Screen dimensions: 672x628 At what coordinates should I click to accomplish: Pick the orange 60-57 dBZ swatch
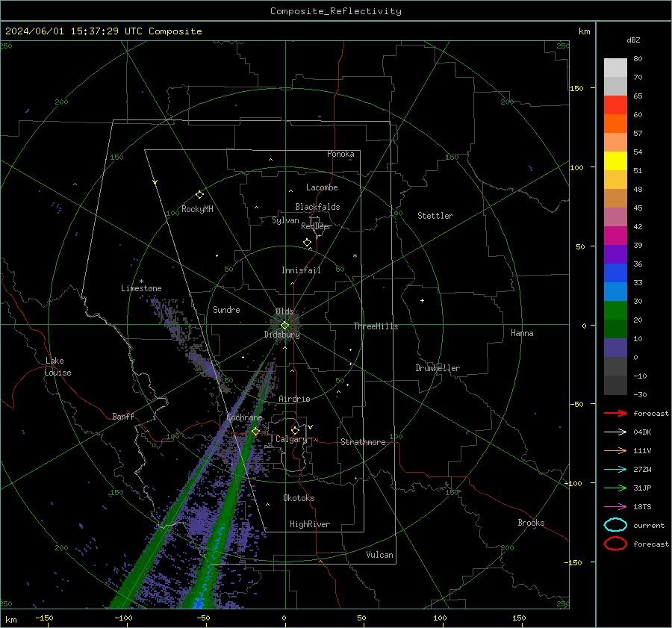pyautogui.click(x=615, y=124)
